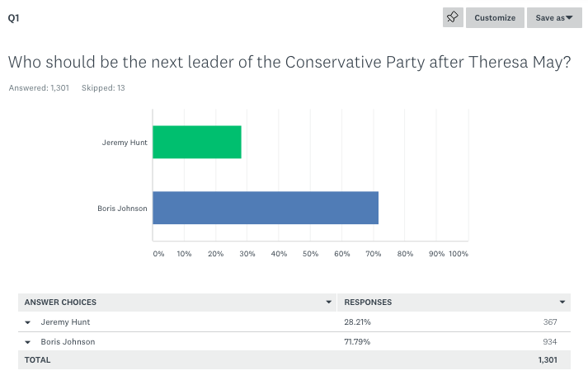Expand the Boris Johnson table row arrow
588x380 pixels.
pyautogui.click(x=27, y=342)
